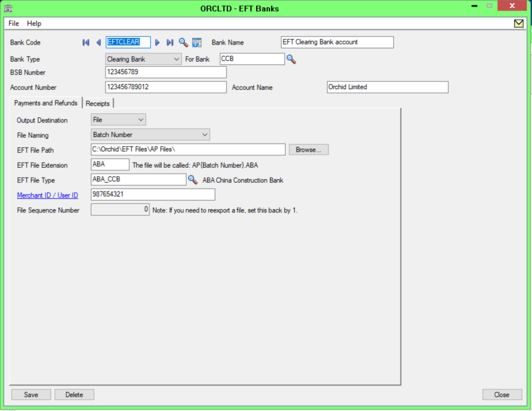Click the BSB Number field
The width and height of the screenshot is (532, 411).
pyautogui.click(x=166, y=72)
